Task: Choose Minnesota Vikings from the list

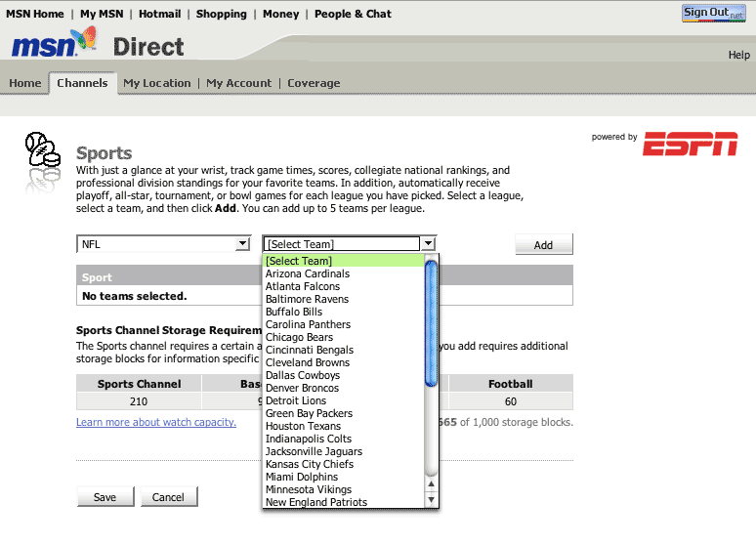Action: 344,489
